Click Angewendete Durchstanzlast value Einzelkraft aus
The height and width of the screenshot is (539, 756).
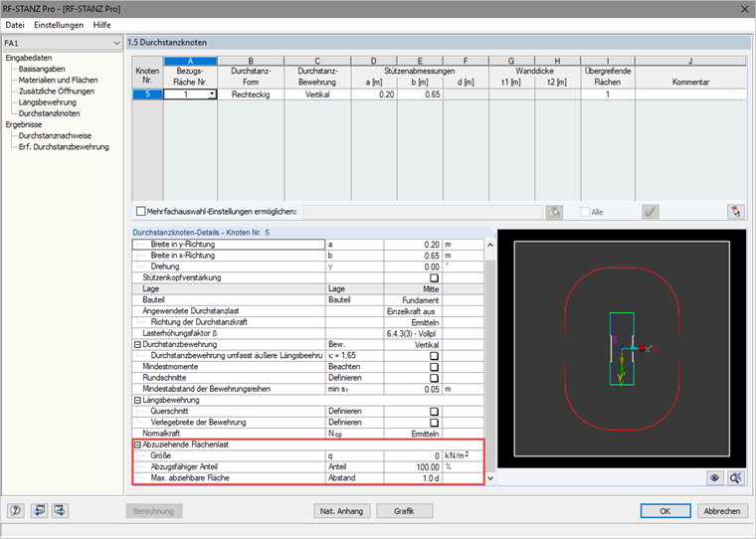(413, 311)
